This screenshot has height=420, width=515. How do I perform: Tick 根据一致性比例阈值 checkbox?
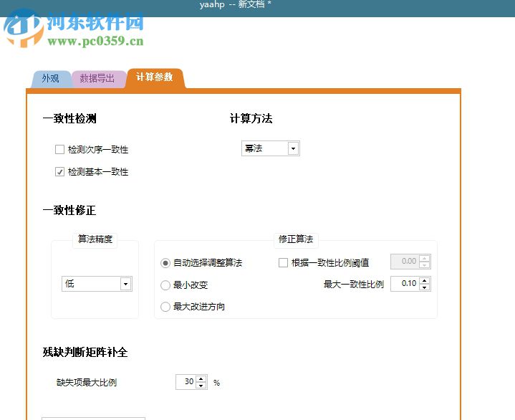[283, 262]
